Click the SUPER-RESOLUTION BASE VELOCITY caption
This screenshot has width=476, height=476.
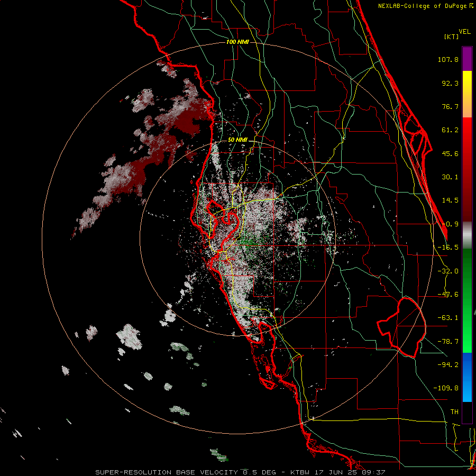click(x=168, y=472)
